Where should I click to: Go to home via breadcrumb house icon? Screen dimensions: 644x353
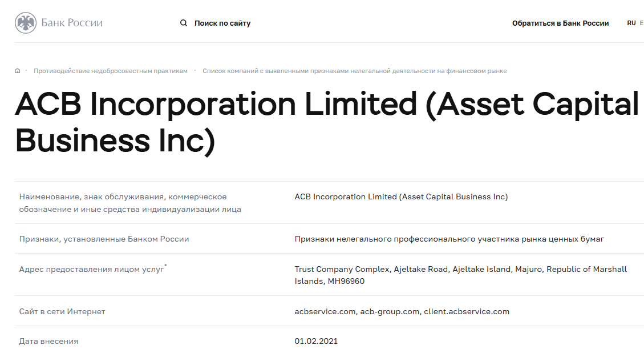pyautogui.click(x=18, y=71)
